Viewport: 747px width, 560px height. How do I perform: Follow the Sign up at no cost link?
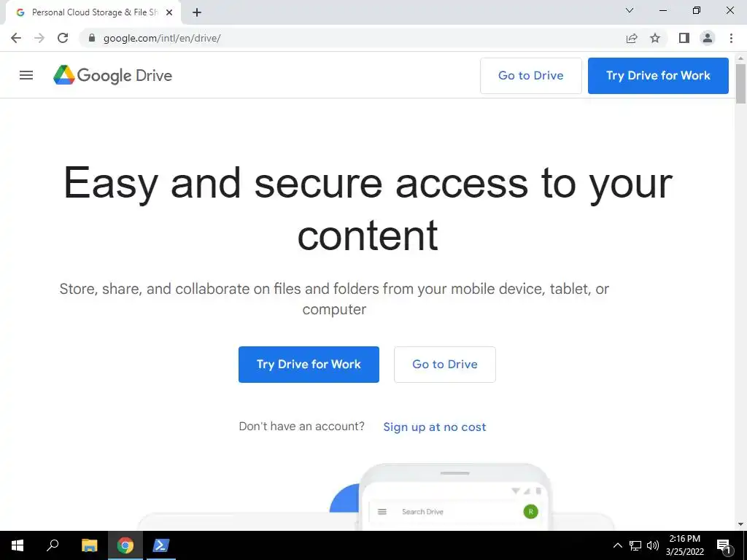pyautogui.click(x=435, y=427)
